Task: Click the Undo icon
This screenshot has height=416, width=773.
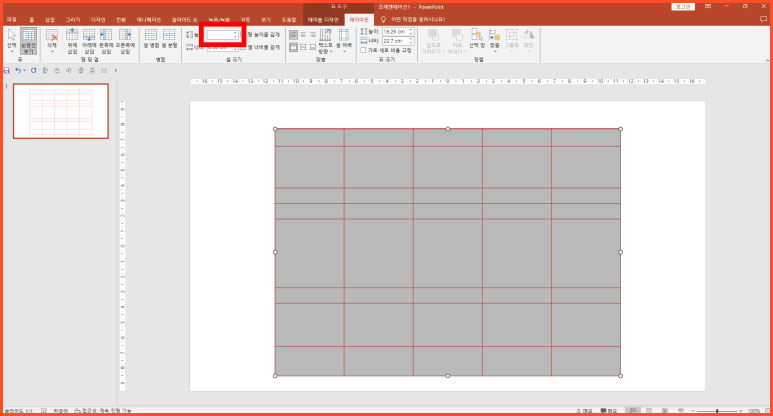Action: click(x=18, y=70)
